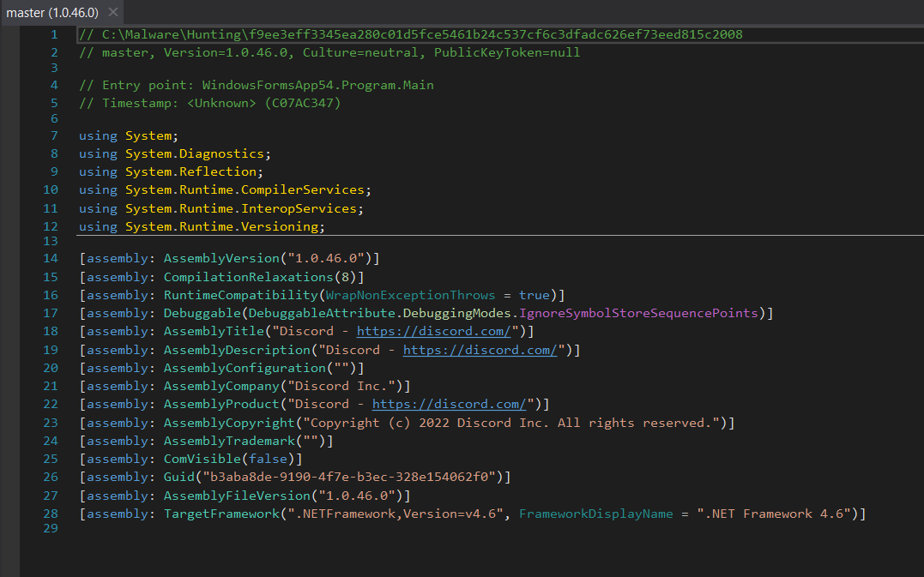Click line number 29 in gutter
This screenshot has width=924, height=577.
(51, 528)
